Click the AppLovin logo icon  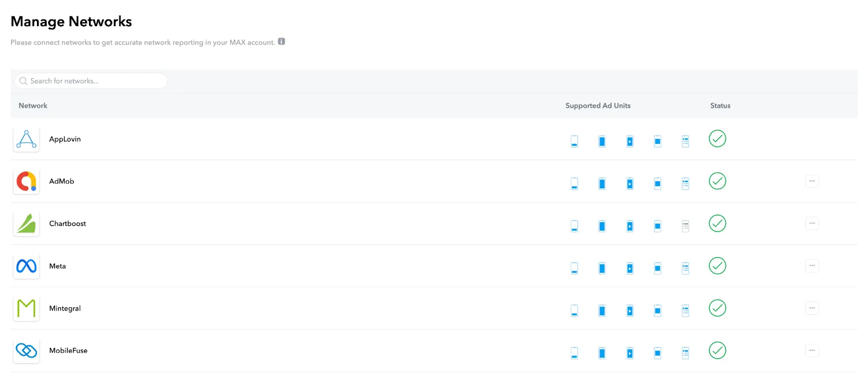coord(27,139)
